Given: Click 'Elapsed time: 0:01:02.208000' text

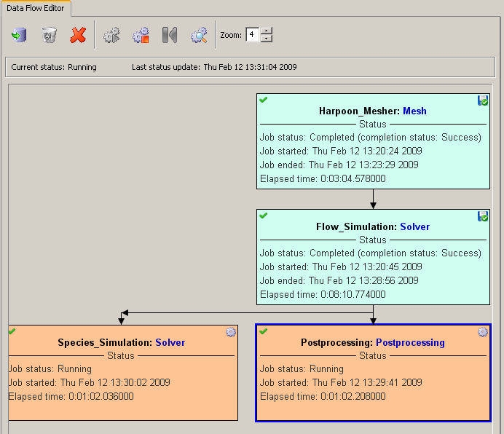Looking at the screenshot, I should [323, 396].
